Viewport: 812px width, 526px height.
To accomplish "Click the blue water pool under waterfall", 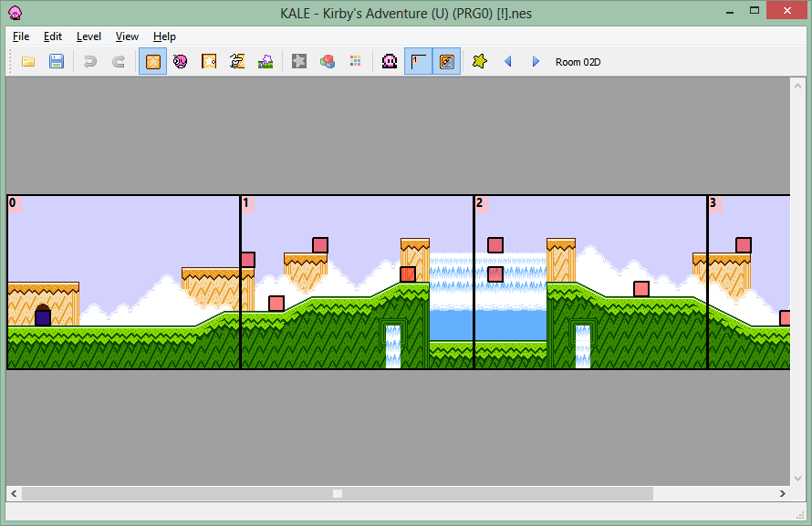I will (x=488, y=325).
